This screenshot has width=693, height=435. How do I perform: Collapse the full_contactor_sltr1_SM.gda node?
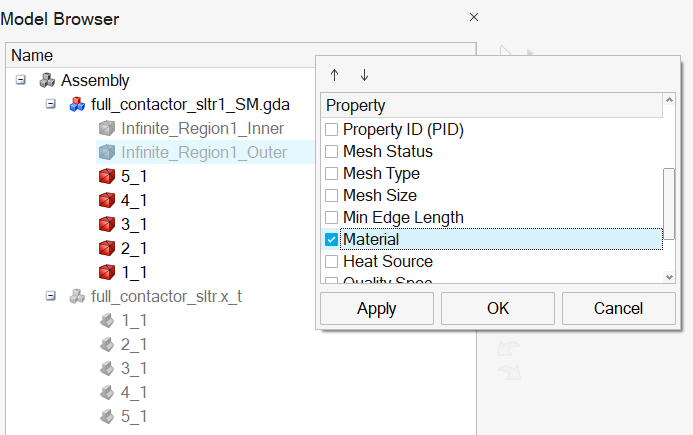[x=50, y=104]
